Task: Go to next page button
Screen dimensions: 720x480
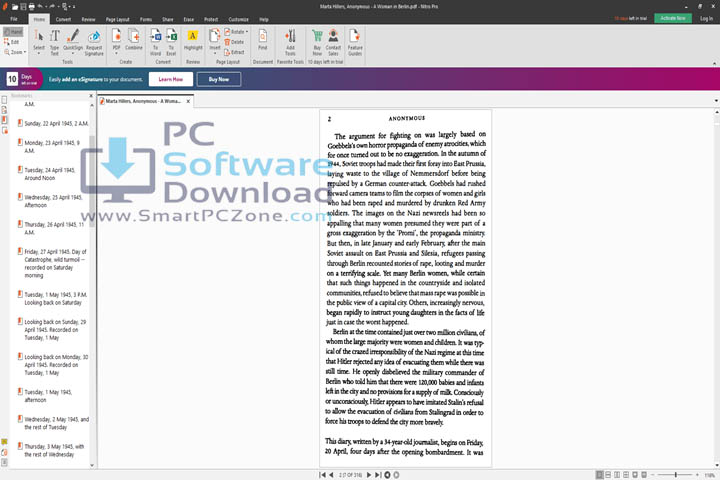Action: point(368,474)
